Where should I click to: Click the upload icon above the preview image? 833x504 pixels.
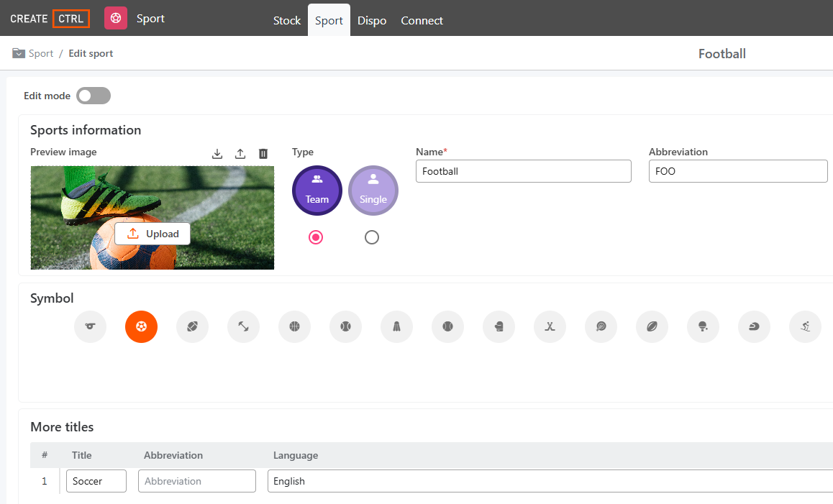point(240,154)
